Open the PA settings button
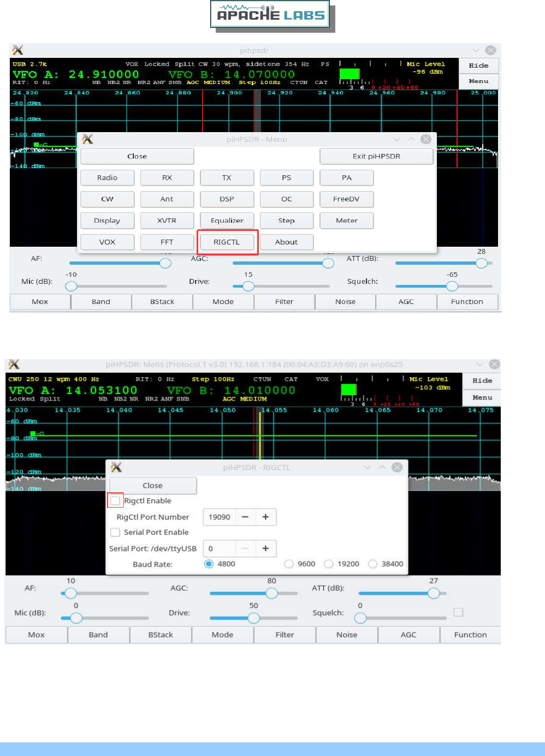 pyautogui.click(x=347, y=177)
